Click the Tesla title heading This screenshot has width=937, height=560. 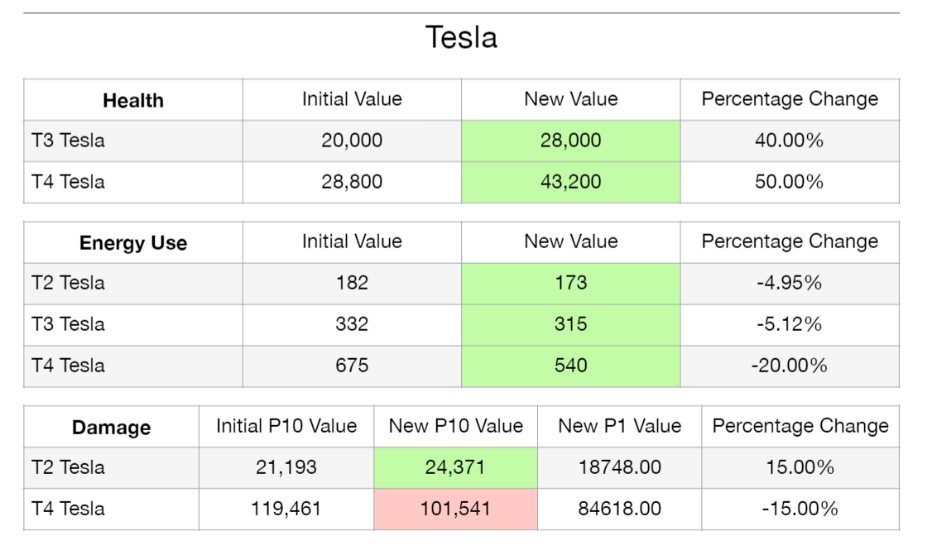click(461, 37)
